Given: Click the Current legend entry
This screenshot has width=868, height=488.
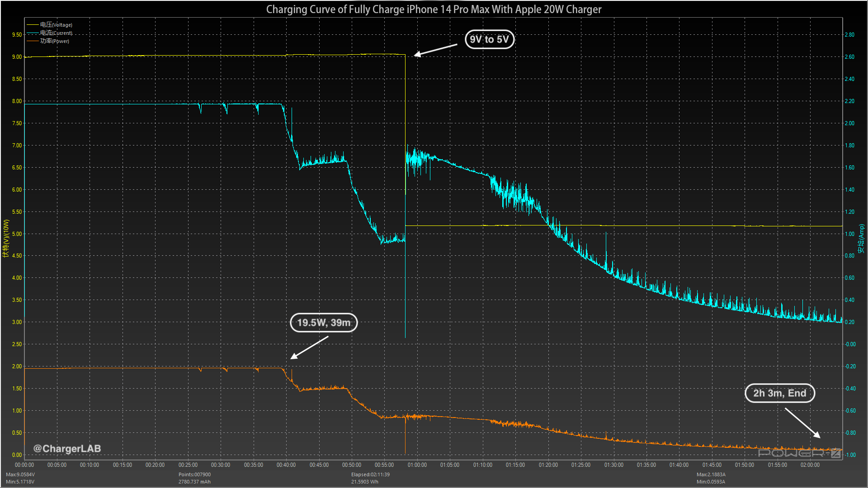Looking at the screenshot, I should (56, 33).
